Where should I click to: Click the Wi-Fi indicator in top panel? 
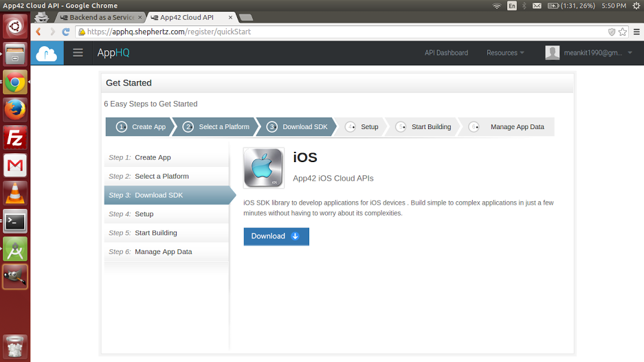[497, 5]
